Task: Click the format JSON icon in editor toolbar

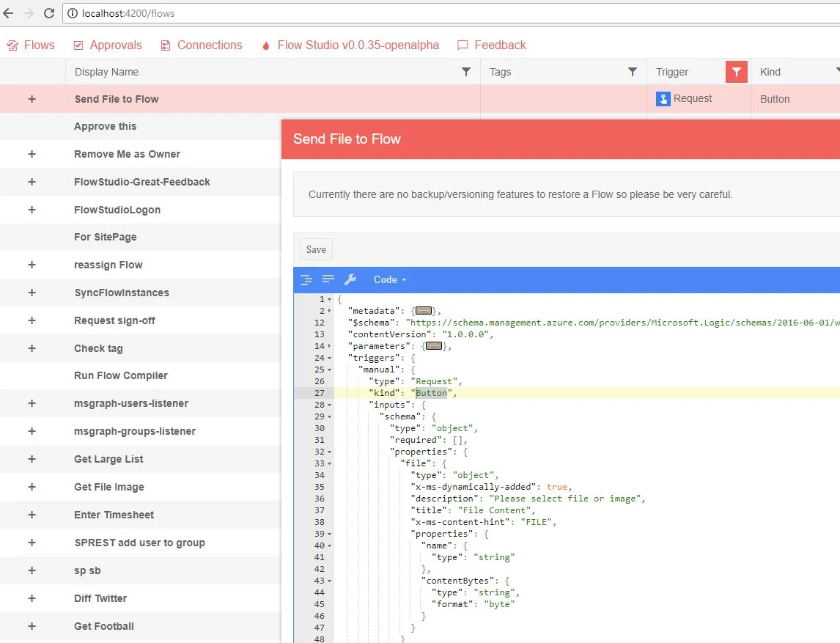Action: pyautogui.click(x=306, y=279)
